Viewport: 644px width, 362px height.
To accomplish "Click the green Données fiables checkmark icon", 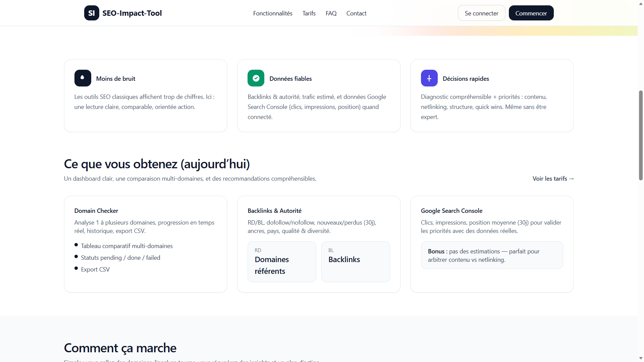I will (256, 78).
